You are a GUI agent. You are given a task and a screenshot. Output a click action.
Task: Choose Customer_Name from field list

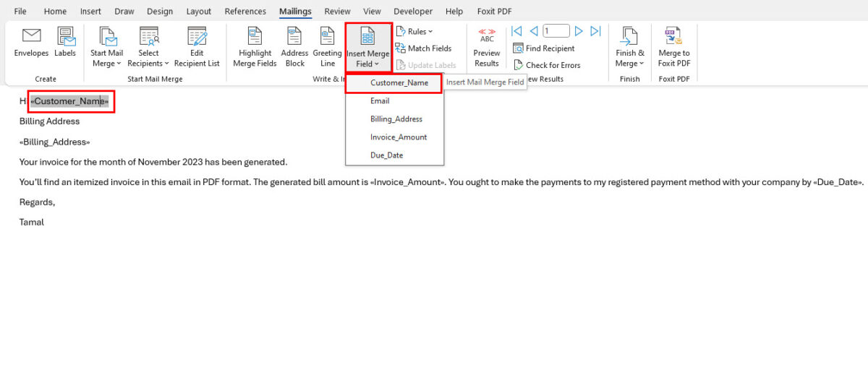[x=393, y=83]
